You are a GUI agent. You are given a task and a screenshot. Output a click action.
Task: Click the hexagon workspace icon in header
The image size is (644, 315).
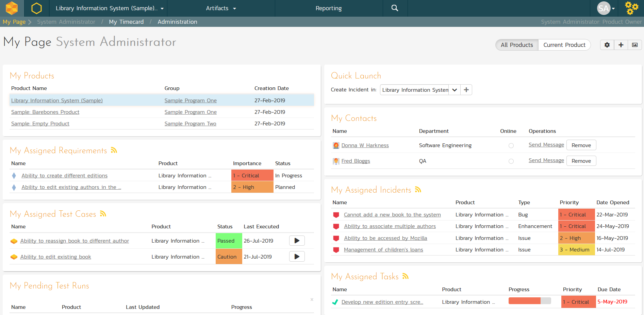pos(36,8)
